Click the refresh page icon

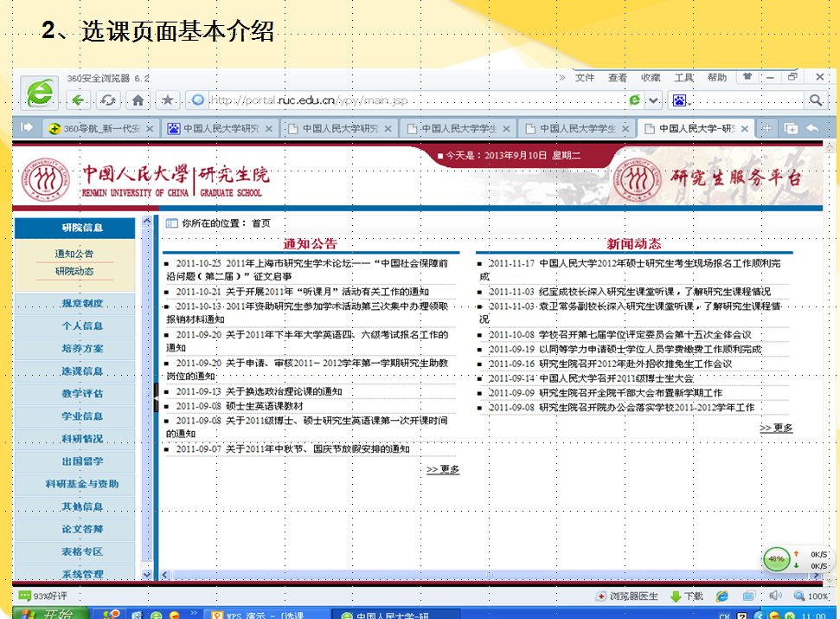click(108, 100)
